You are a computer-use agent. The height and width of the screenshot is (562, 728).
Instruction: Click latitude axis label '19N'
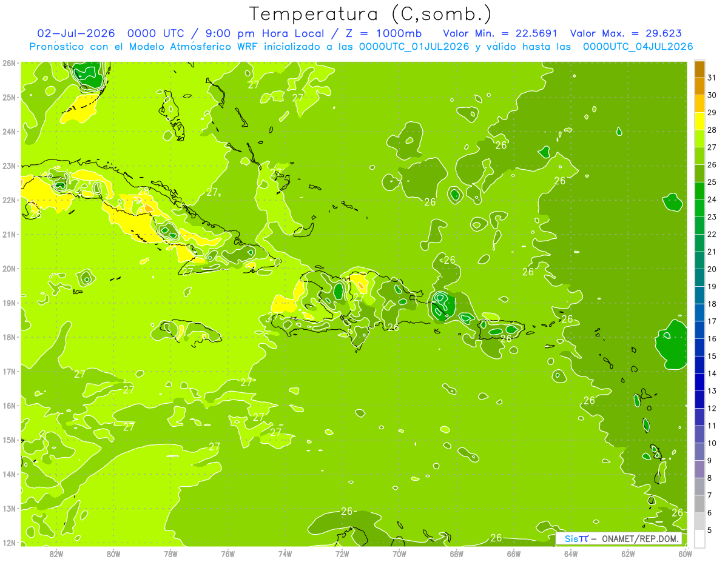[x=9, y=303]
